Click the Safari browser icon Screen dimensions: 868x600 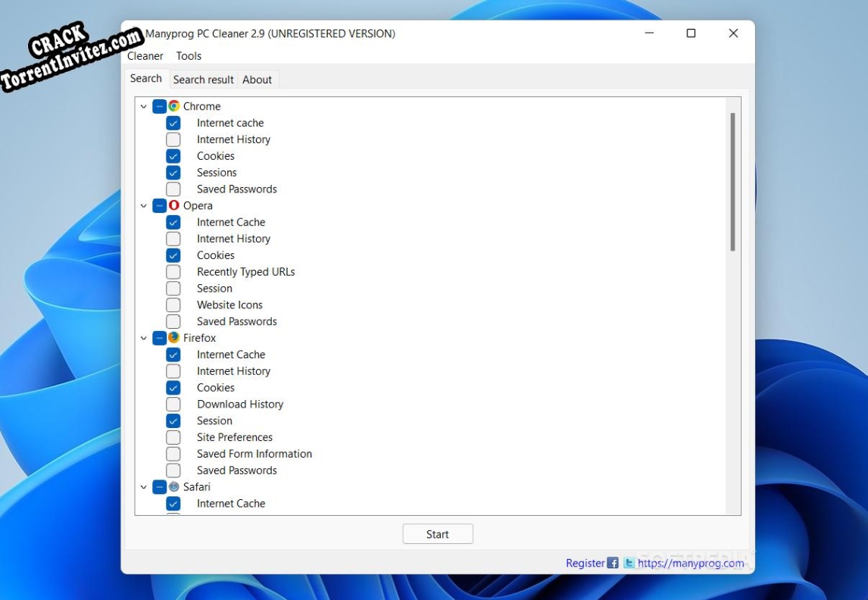[173, 487]
